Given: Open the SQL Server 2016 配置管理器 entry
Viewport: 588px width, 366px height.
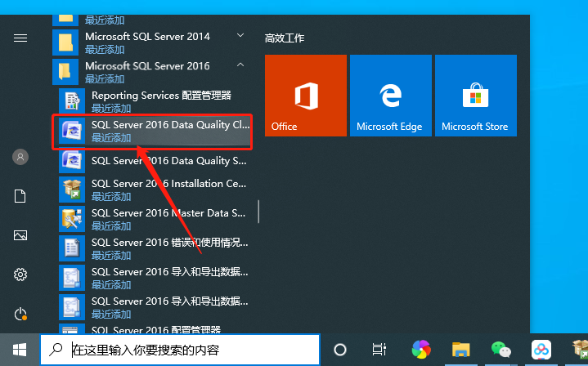Looking at the screenshot, I should point(155,328).
